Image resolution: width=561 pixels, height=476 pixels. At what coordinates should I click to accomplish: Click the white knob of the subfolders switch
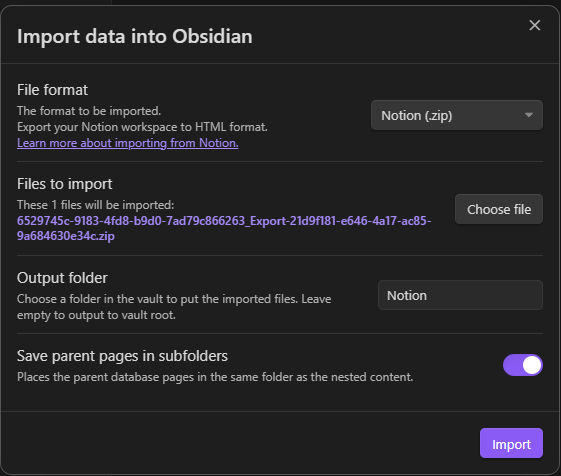click(x=532, y=365)
